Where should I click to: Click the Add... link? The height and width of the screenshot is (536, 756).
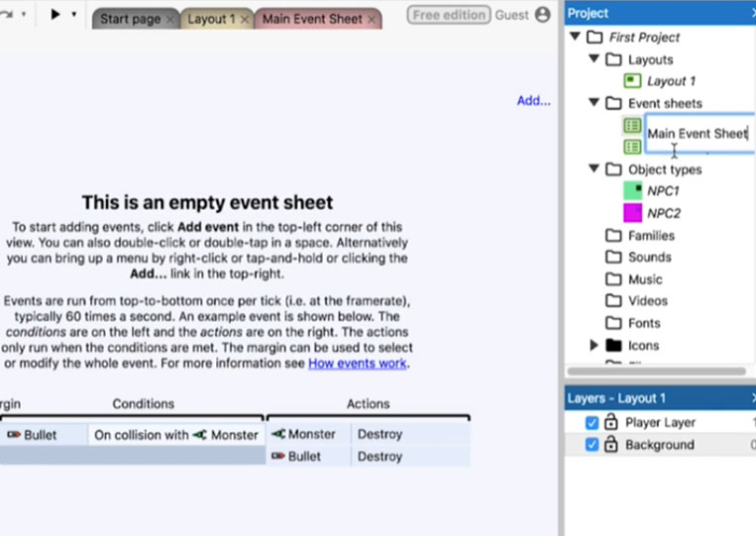534,100
